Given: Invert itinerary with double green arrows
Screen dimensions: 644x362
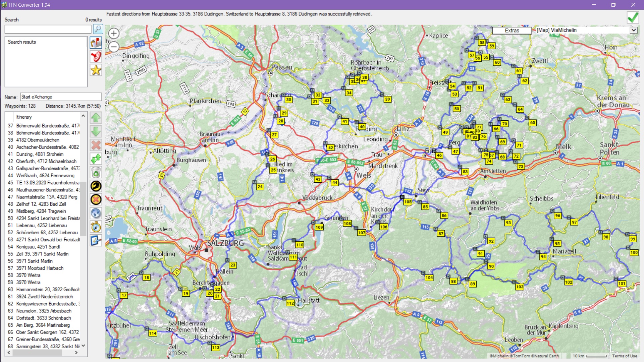Looking at the screenshot, I should [x=96, y=159].
